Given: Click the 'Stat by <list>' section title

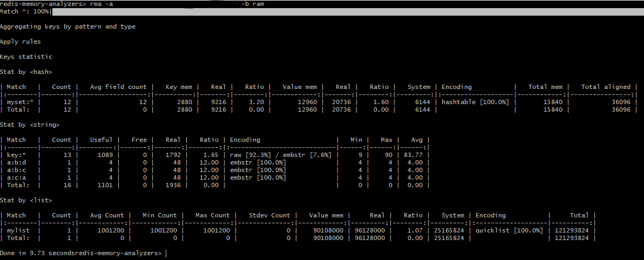Looking at the screenshot, I should 26,200.
